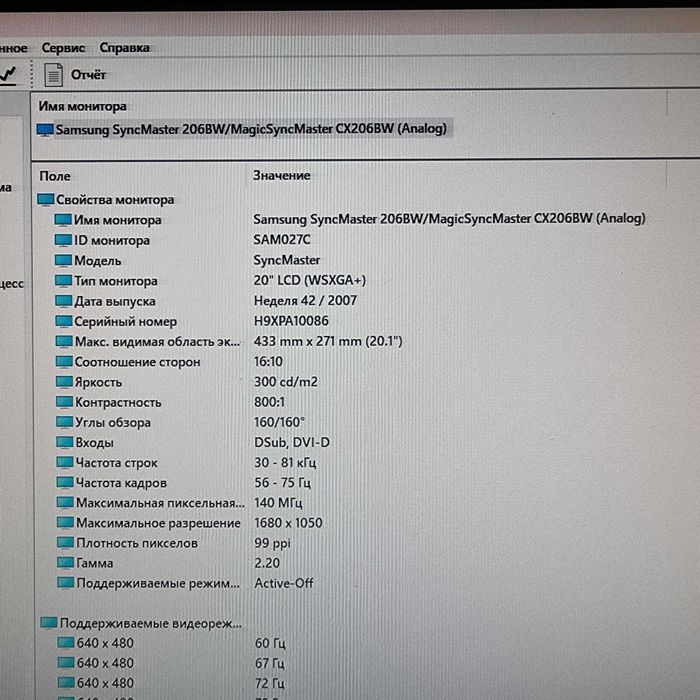Select the 640 x 480 row at 72 Гц
This screenshot has height=700, width=700.
(x=171, y=683)
